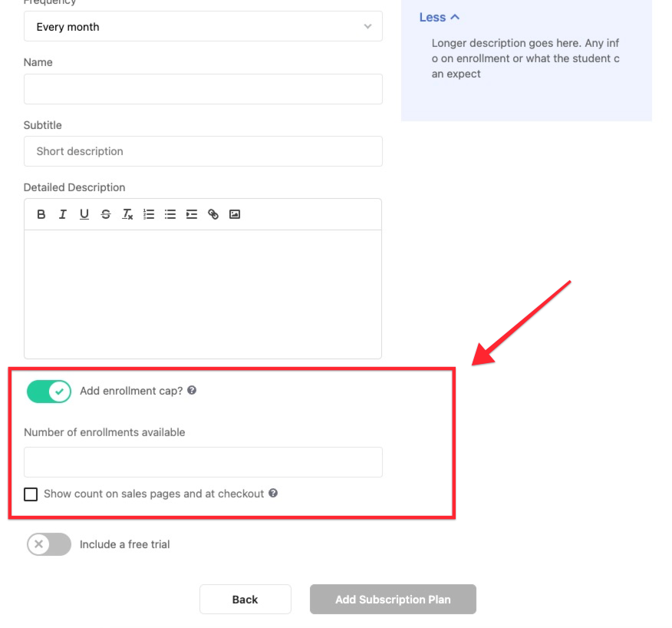Insert numbered list in description editor
The image size is (672, 628).
[x=149, y=214]
